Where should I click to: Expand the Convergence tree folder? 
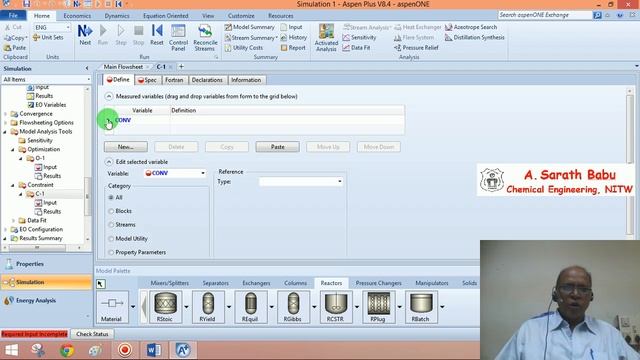click(5, 114)
